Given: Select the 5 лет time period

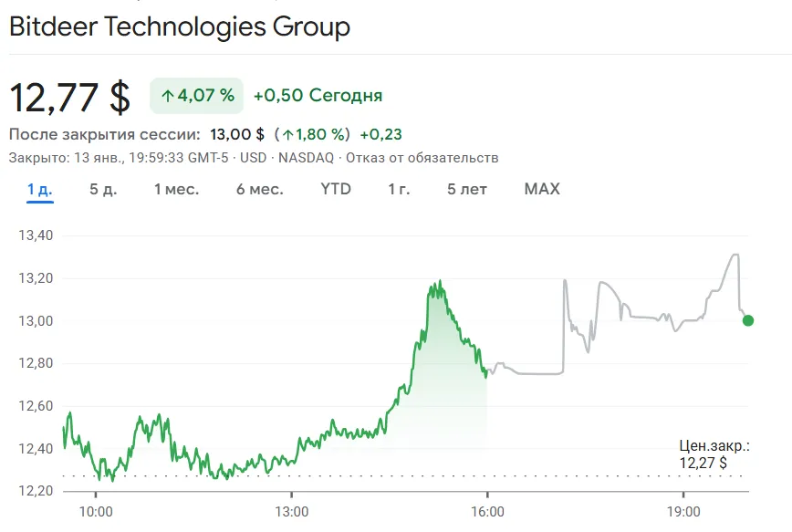Looking at the screenshot, I should point(467,190).
